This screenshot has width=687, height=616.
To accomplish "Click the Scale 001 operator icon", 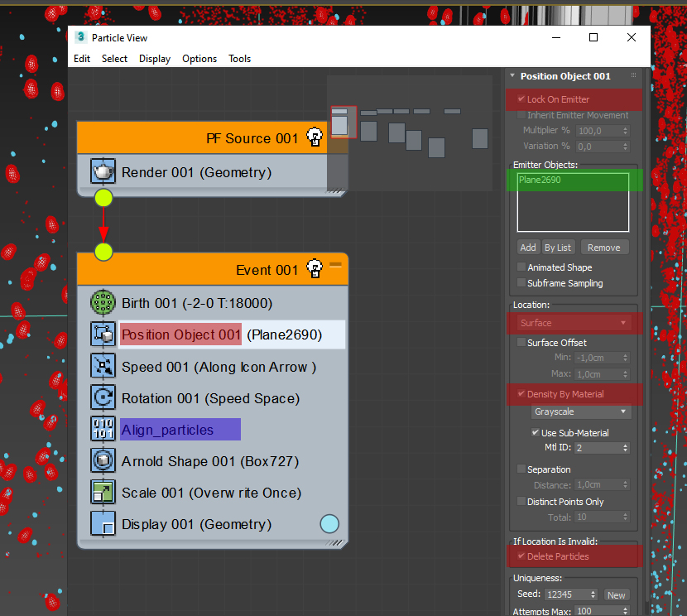I will [x=103, y=492].
